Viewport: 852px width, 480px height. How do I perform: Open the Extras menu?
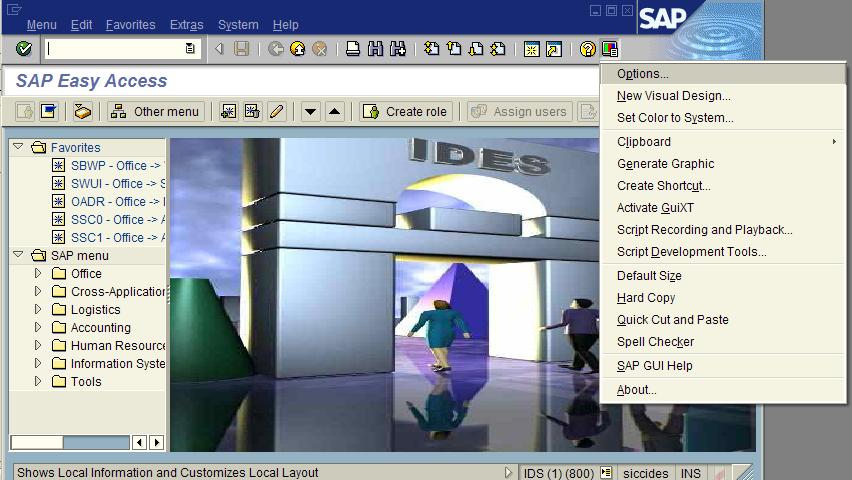[x=186, y=25]
